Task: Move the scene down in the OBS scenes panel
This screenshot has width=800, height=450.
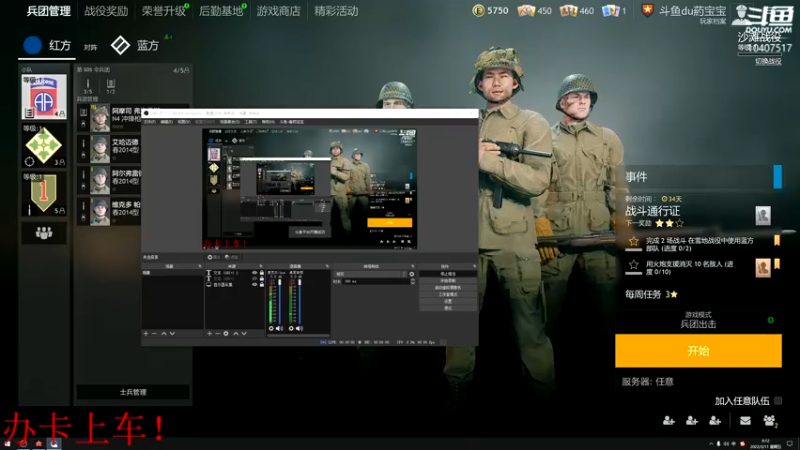Action: click(x=172, y=334)
